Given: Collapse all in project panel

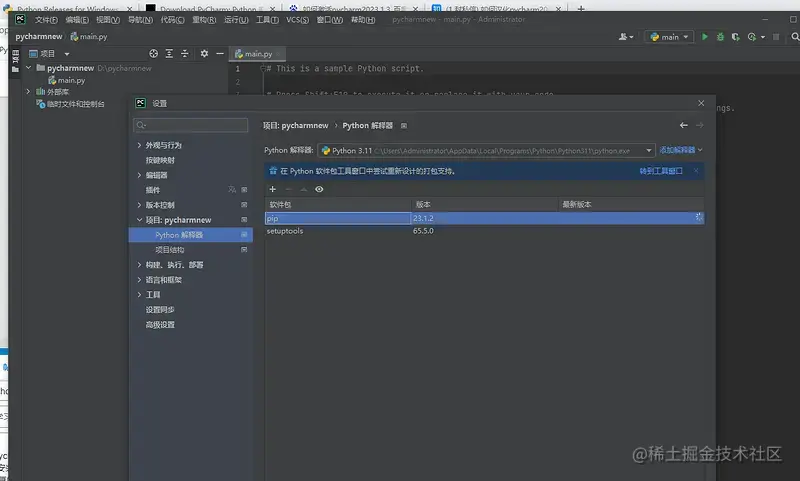Looking at the screenshot, I should click(x=185, y=54).
